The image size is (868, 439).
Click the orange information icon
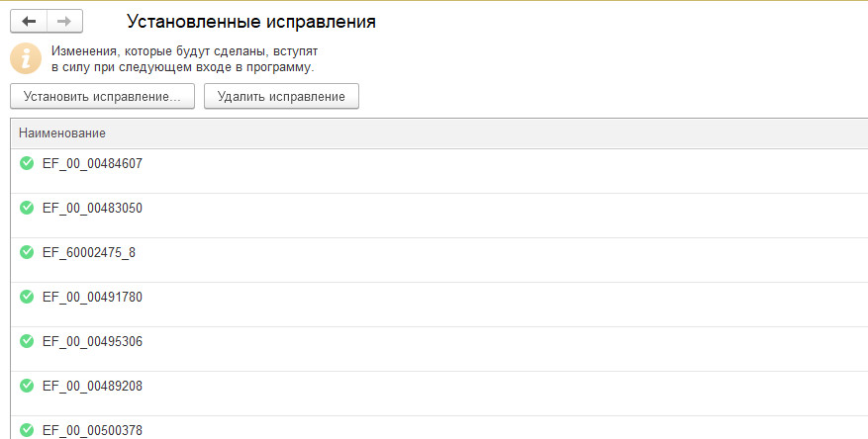coord(26,57)
